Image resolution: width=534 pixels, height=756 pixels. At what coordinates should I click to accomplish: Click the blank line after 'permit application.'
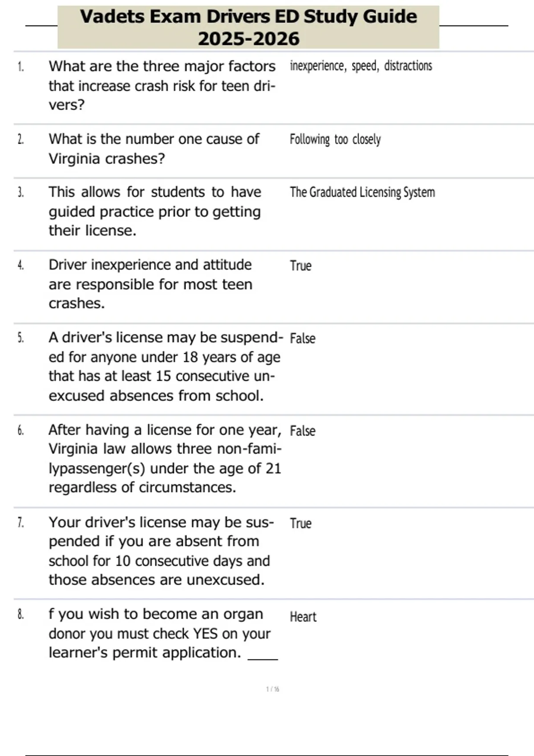coord(263,658)
